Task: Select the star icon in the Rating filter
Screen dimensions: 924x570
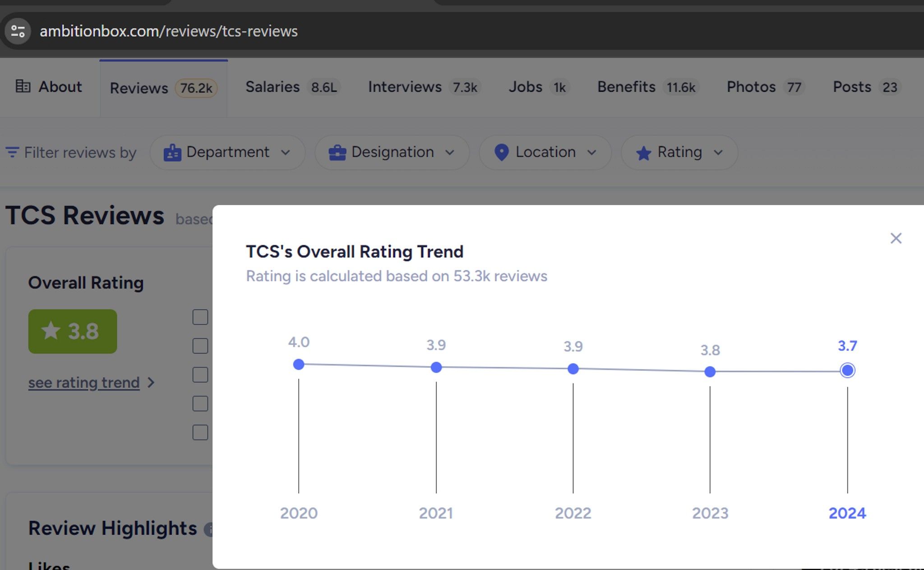Action: [x=644, y=152]
